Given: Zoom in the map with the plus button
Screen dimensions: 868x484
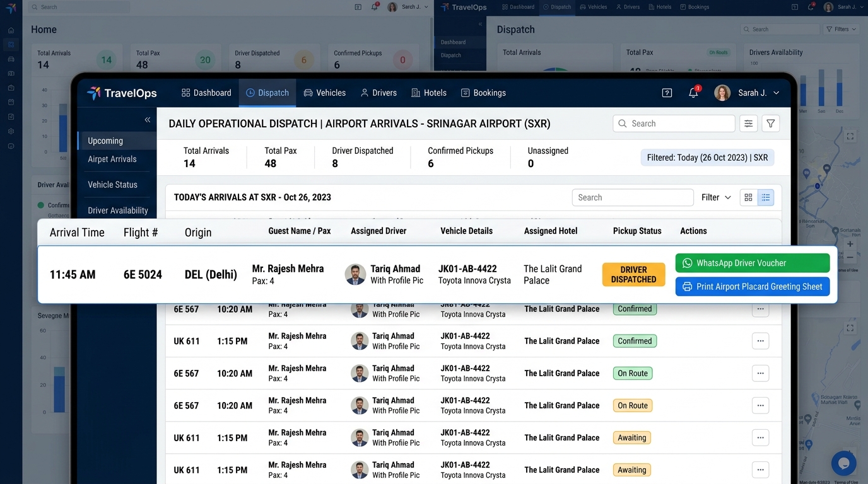Looking at the screenshot, I should point(850,244).
